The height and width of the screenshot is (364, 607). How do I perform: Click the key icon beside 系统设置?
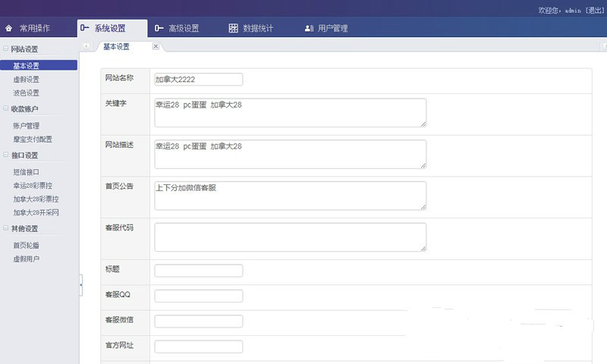point(84,28)
